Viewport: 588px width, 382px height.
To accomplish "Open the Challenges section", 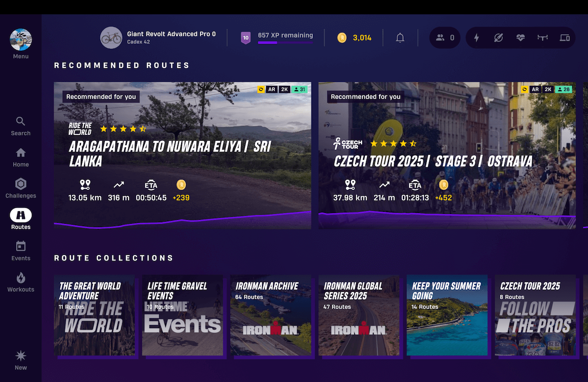I will [x=21, y=189].
